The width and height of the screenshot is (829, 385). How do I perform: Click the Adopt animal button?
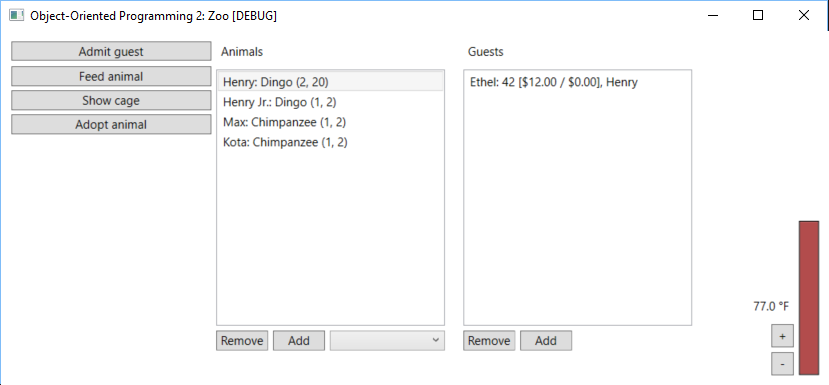[x=111, y=125]
